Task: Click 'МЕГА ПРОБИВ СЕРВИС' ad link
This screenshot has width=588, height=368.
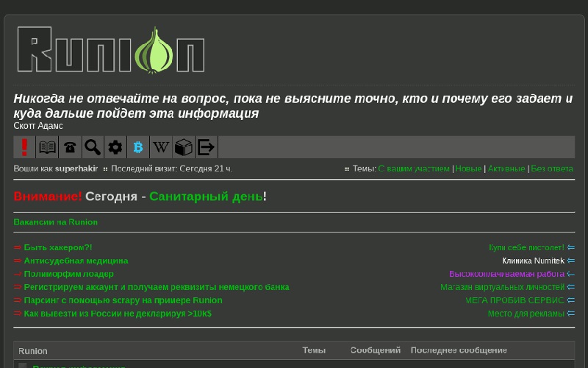Action: 515,300
